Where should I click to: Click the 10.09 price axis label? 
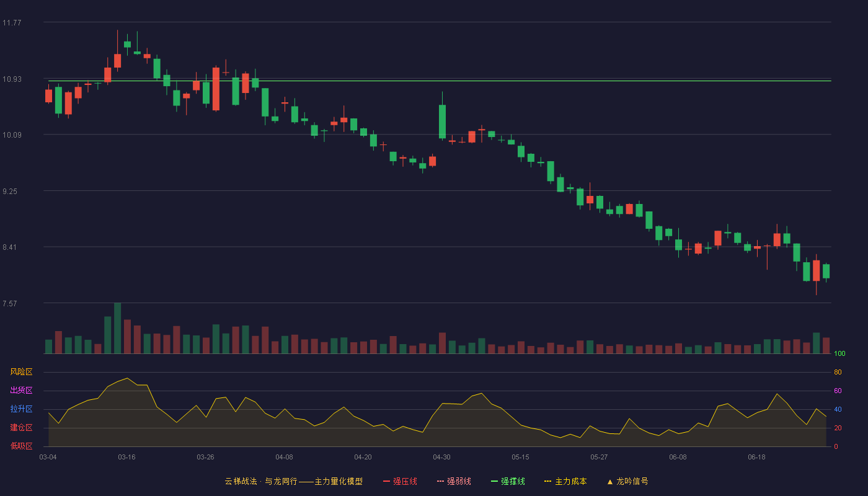point(12,135)
